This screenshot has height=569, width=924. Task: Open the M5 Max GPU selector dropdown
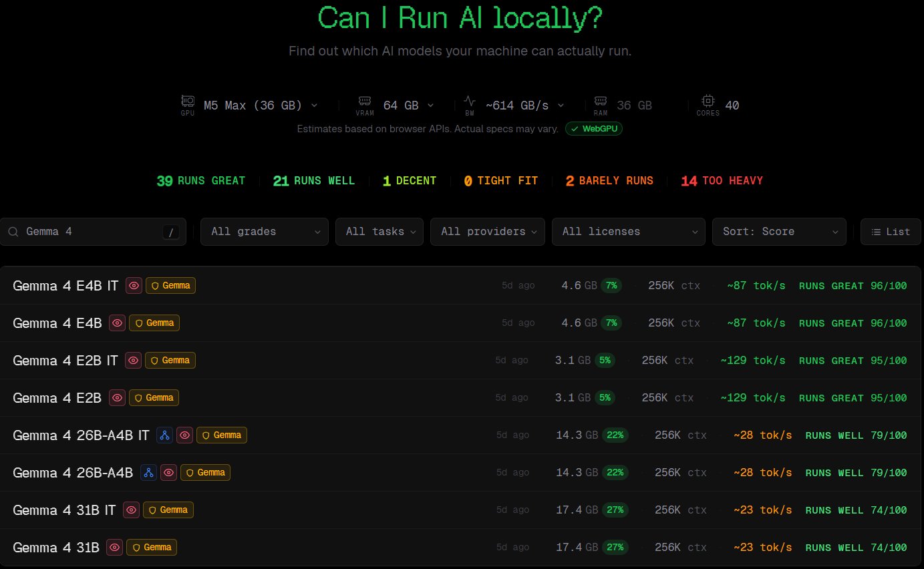(x=261, y=106)
